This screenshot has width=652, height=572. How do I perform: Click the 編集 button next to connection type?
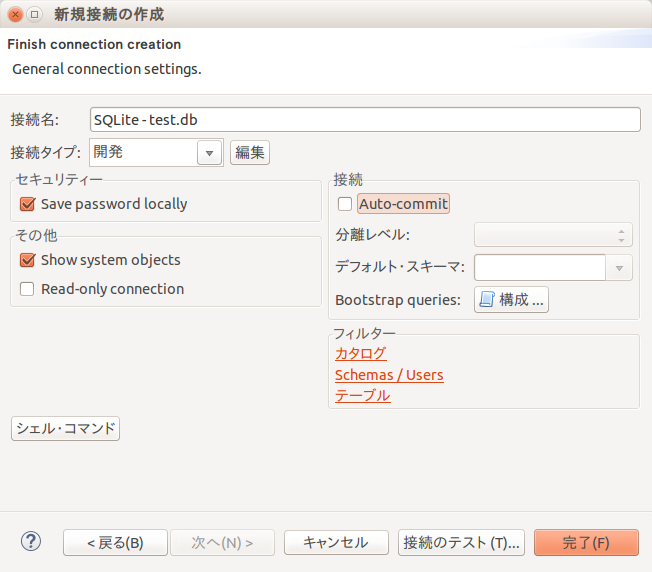point(250,153)
